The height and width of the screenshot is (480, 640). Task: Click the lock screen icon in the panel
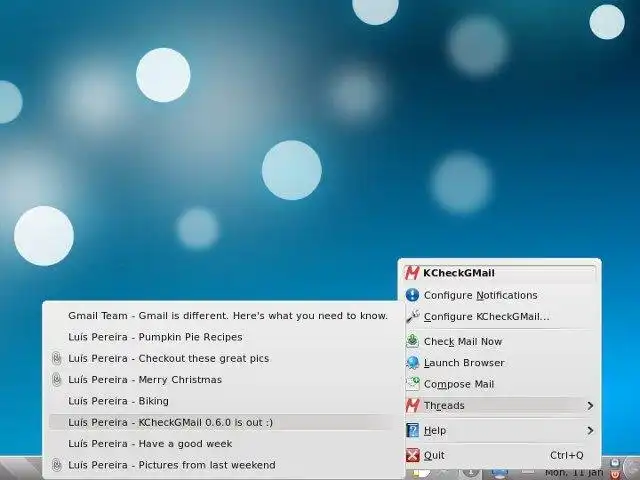tap(615, 463)
